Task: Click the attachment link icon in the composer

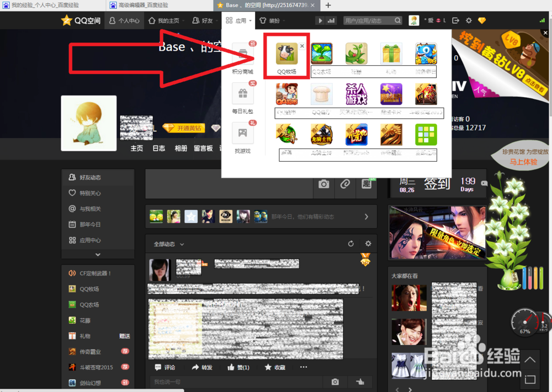Action: click(345, 184)
